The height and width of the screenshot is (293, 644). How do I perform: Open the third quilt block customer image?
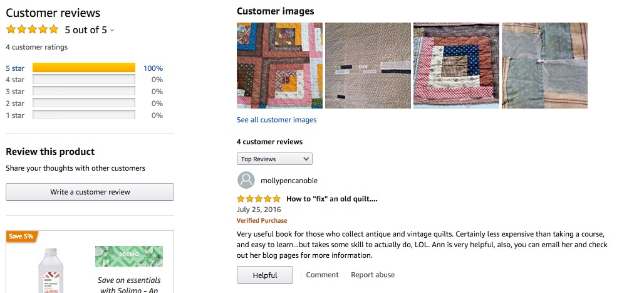tap(456, 65)
